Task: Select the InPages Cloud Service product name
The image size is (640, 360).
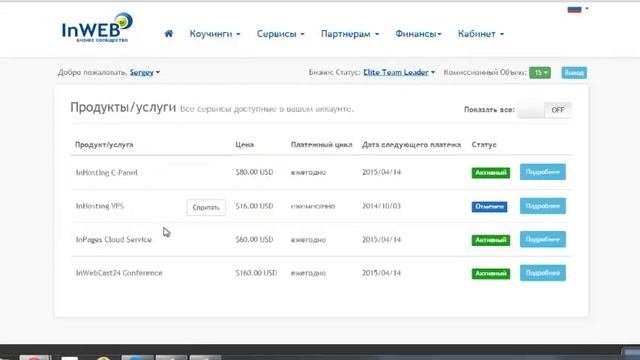Action: click(x=113, y=240)
